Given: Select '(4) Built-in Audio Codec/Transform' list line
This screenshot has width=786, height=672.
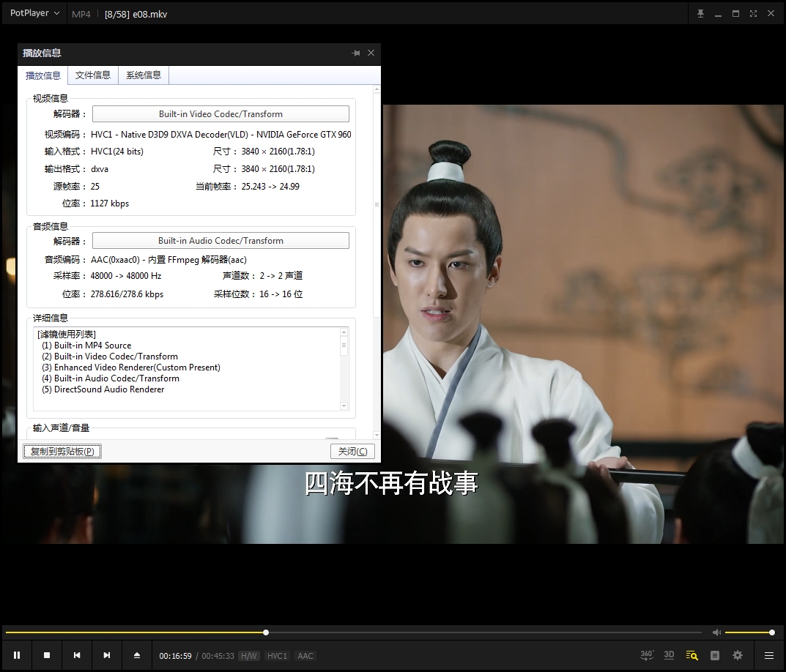Looking at the screenshot, I should [111, 378].
